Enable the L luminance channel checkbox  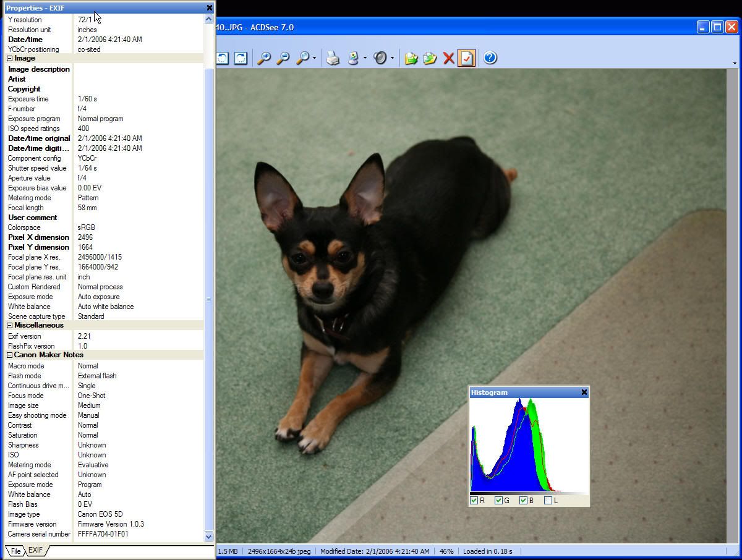[x=548, y=500]
